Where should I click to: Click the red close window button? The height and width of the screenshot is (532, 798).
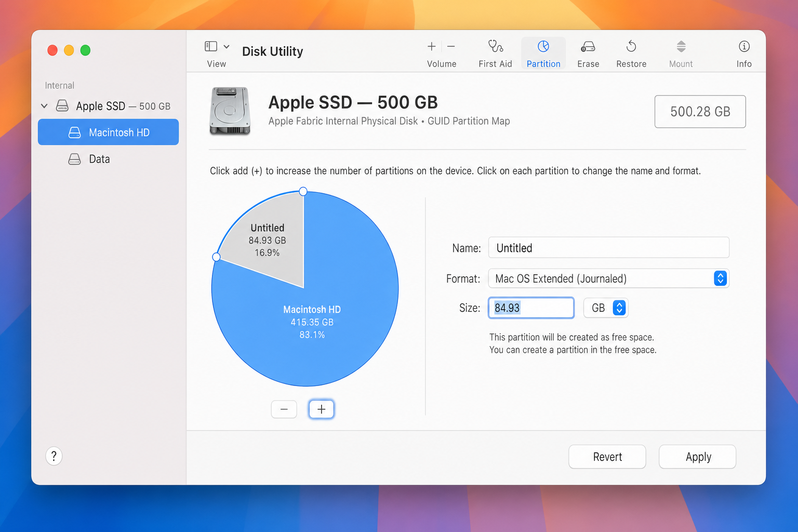[x=52, y=50]
